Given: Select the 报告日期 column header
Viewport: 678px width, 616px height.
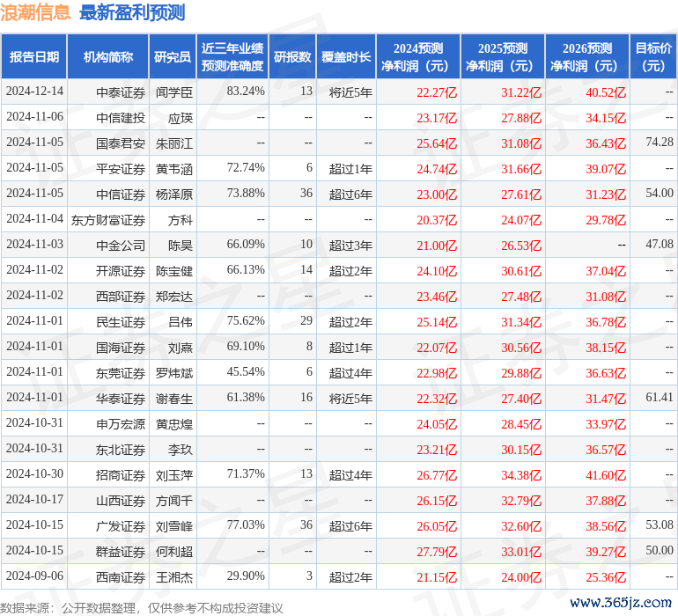Looking at the screenshot, I should [34, 56].
